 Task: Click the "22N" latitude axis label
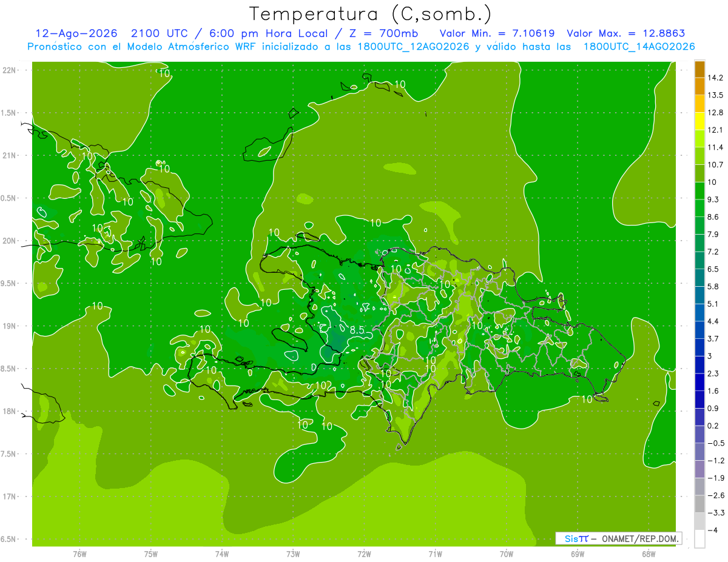(8, 70)
